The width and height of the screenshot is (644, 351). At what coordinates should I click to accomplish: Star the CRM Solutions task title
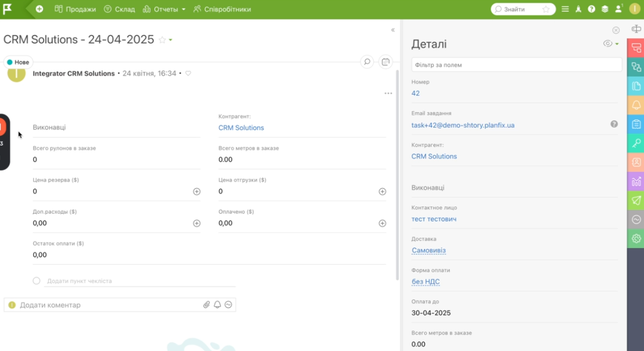162,40
